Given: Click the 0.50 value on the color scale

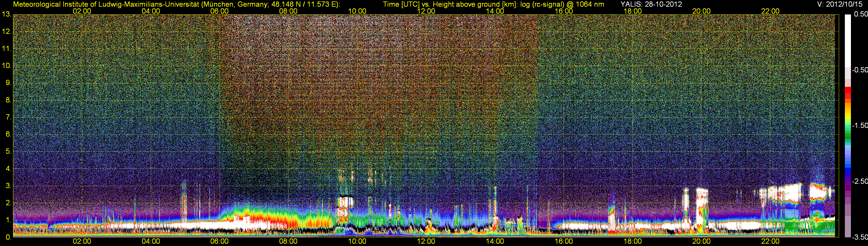Looking at the screenshot, I should coord(860,14).
